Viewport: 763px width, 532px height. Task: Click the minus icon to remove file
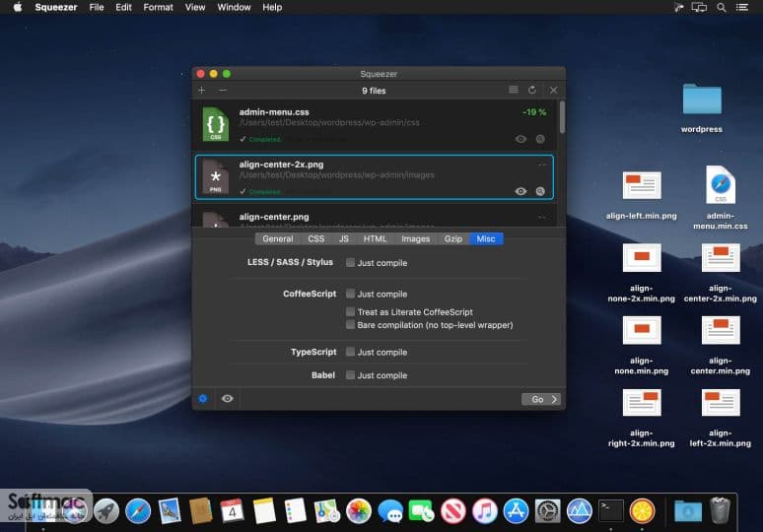coord(223,90)
